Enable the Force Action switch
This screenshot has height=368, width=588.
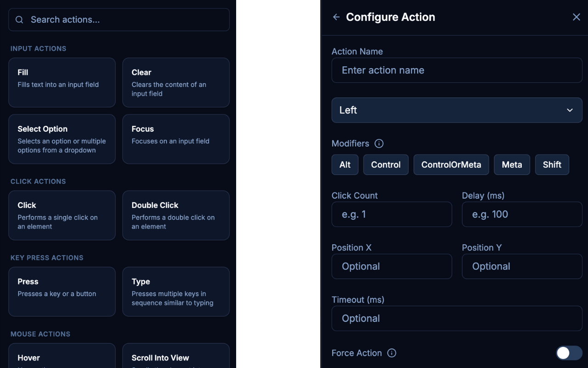pos(569,353)
